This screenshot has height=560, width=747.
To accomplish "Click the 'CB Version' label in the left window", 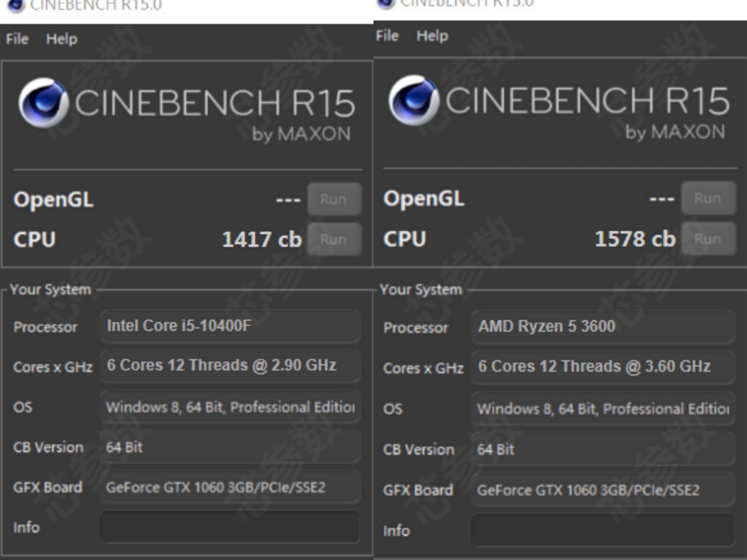I will click(48, 447).
